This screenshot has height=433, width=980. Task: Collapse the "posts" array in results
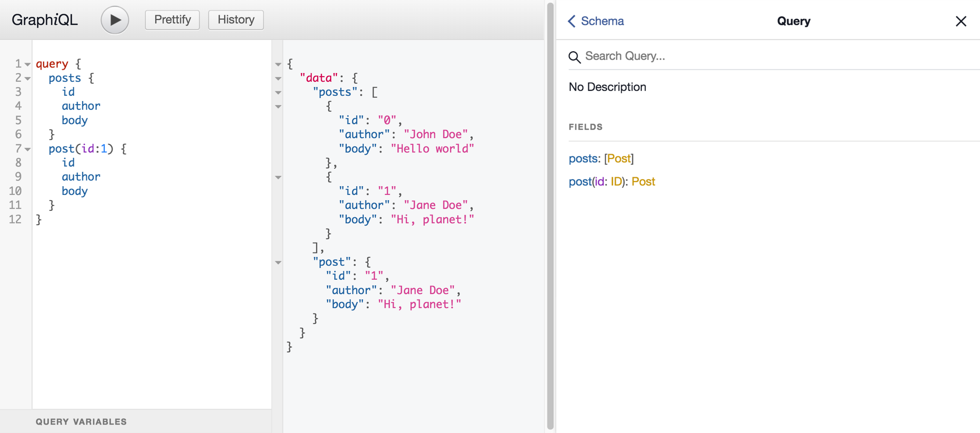278,92
